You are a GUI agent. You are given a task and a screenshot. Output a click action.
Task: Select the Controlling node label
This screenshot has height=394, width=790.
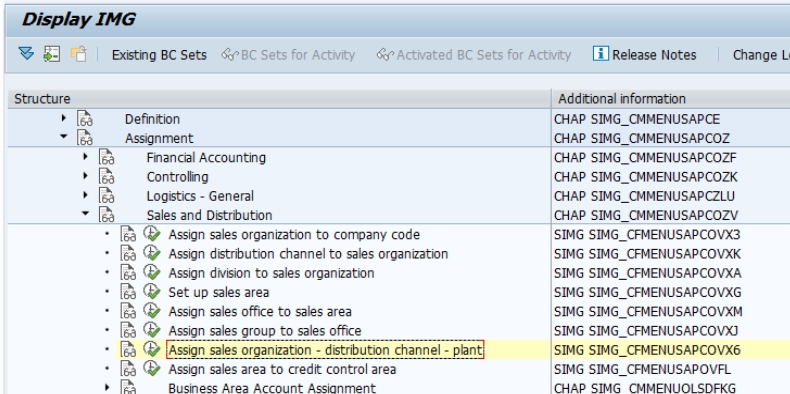click(177, 177)
